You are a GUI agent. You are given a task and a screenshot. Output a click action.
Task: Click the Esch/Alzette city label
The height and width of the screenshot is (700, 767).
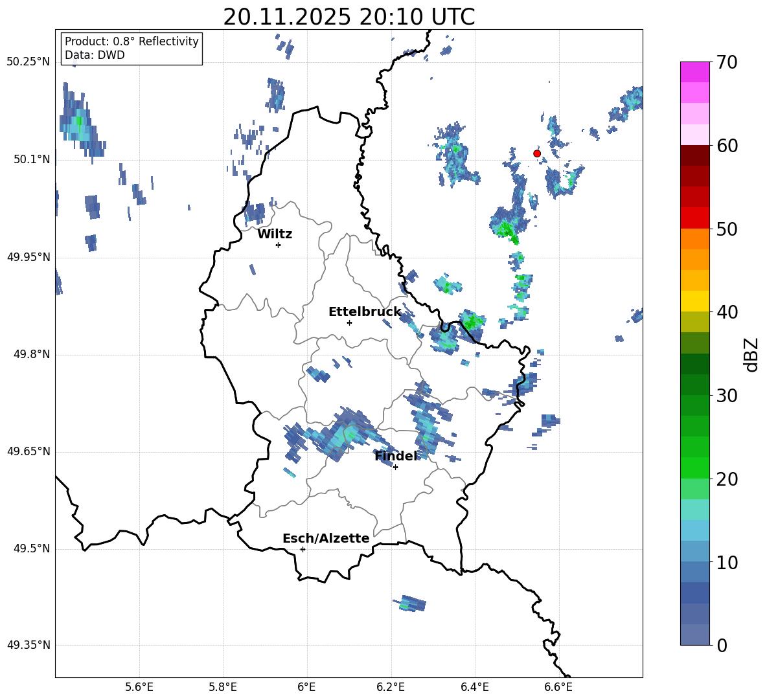click(x=326, y=538)
